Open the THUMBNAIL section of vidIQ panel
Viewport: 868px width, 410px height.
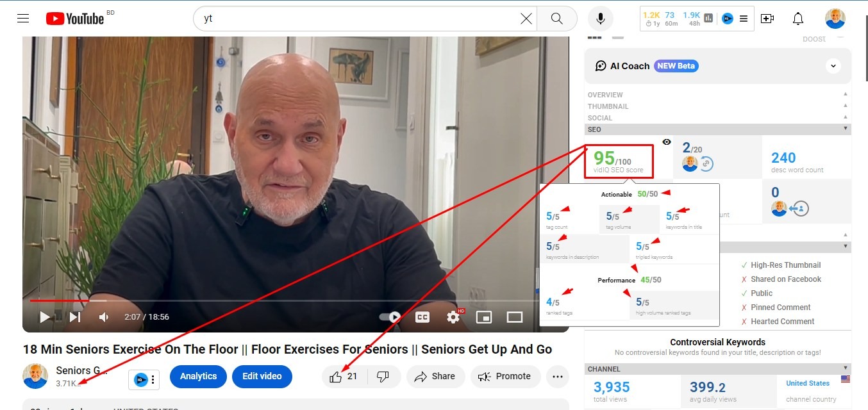coord(608,106)
